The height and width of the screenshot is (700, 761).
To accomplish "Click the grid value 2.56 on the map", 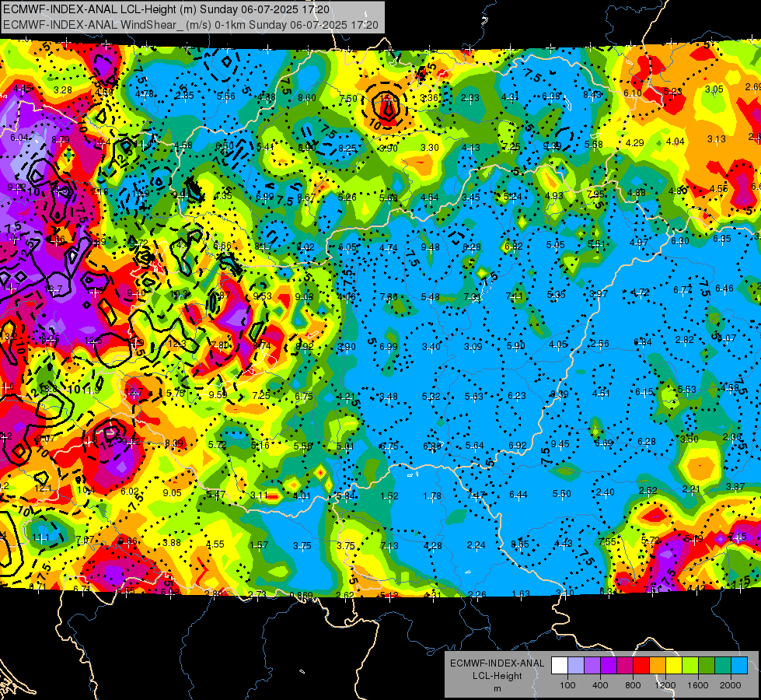I will [600, 344].
